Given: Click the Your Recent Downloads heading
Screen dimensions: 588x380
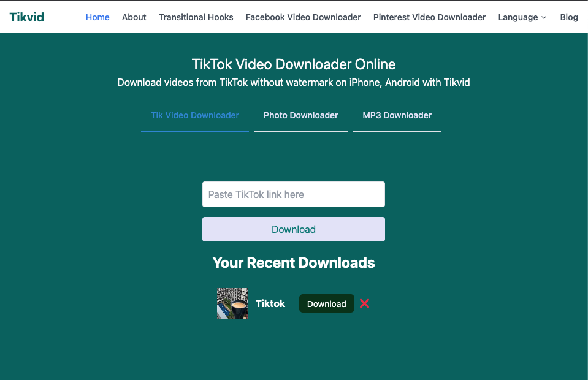Looking at the screenshot, I should [x=294, y=263].
